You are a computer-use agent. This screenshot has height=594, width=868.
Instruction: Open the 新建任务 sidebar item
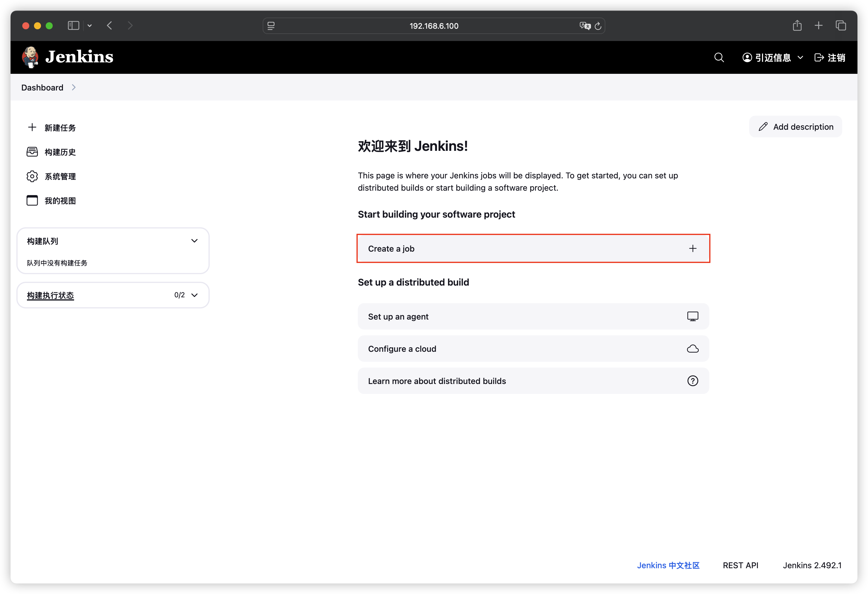(x=52, y=128)
